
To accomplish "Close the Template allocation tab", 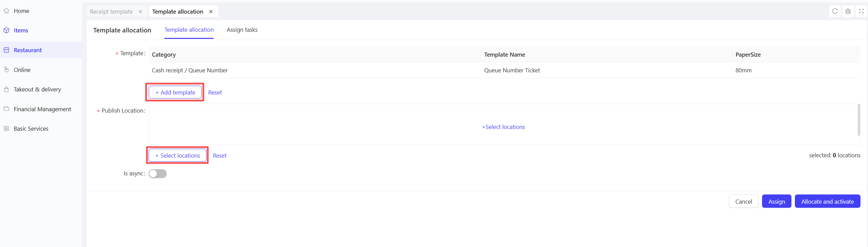I will pos(211,12).
